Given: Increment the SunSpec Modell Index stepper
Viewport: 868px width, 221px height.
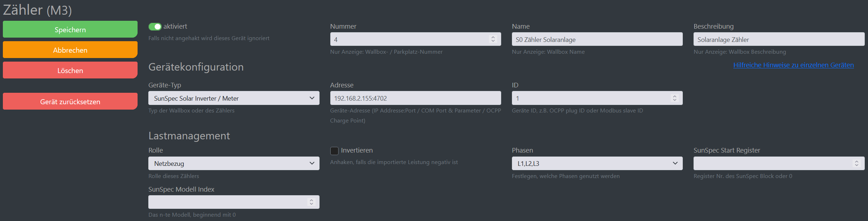Looking at the screenshot, I should point(312,200).
